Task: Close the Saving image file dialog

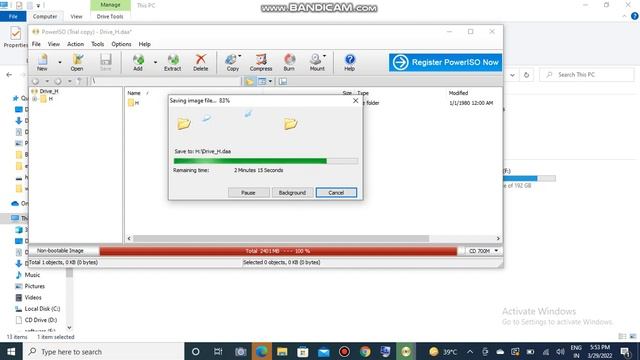Action: [x=356, y=100]
